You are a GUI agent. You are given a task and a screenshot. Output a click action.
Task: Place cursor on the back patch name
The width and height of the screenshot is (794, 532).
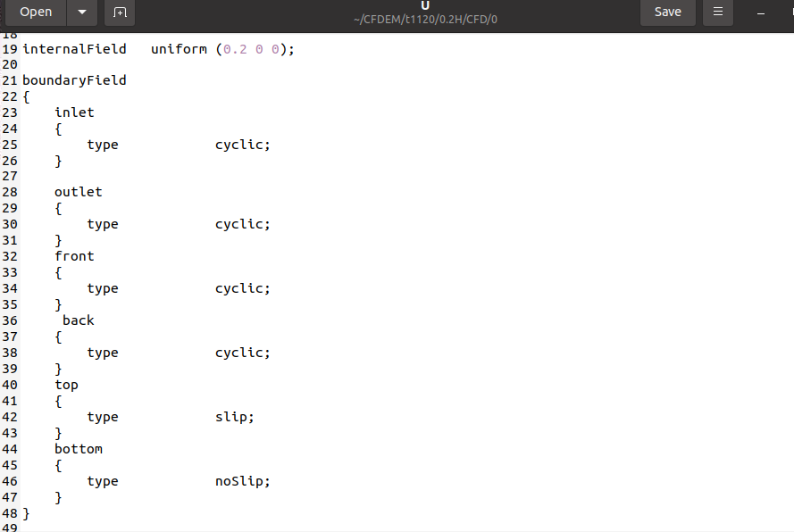(79, 320)
